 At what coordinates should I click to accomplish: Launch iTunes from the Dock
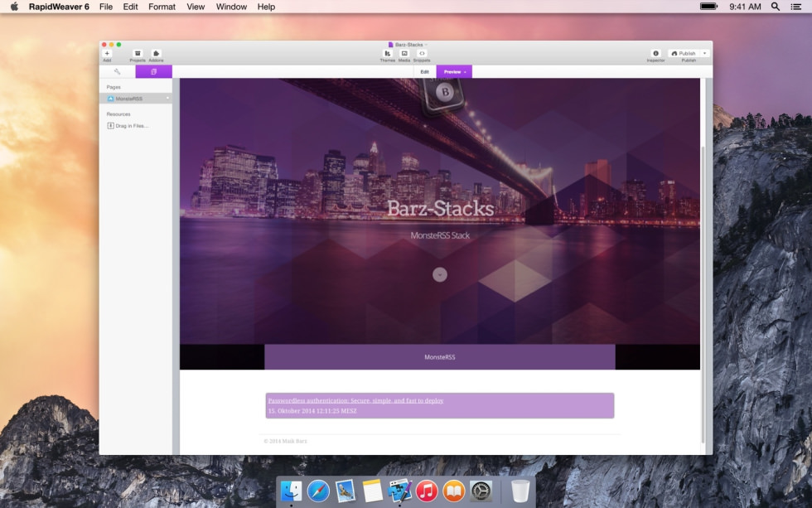427,491
